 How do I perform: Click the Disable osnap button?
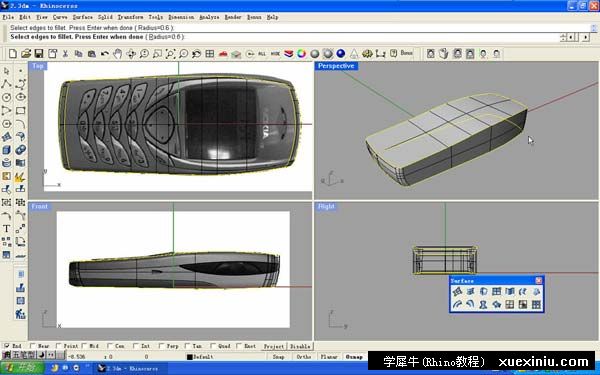[300, 346]
